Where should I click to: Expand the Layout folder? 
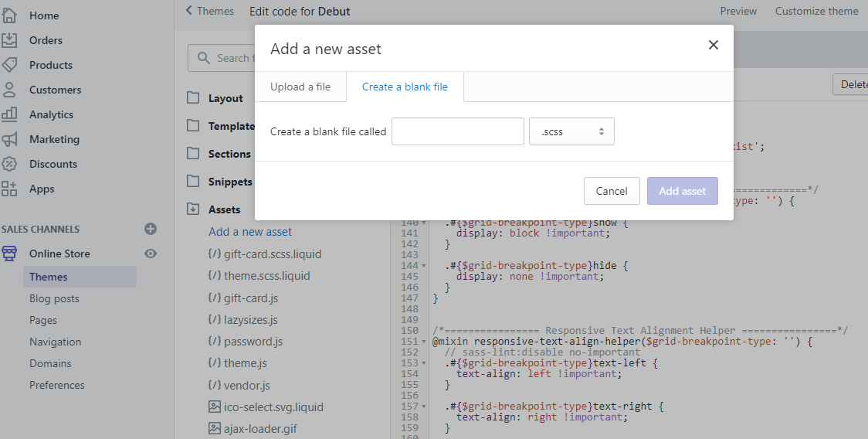225,98
